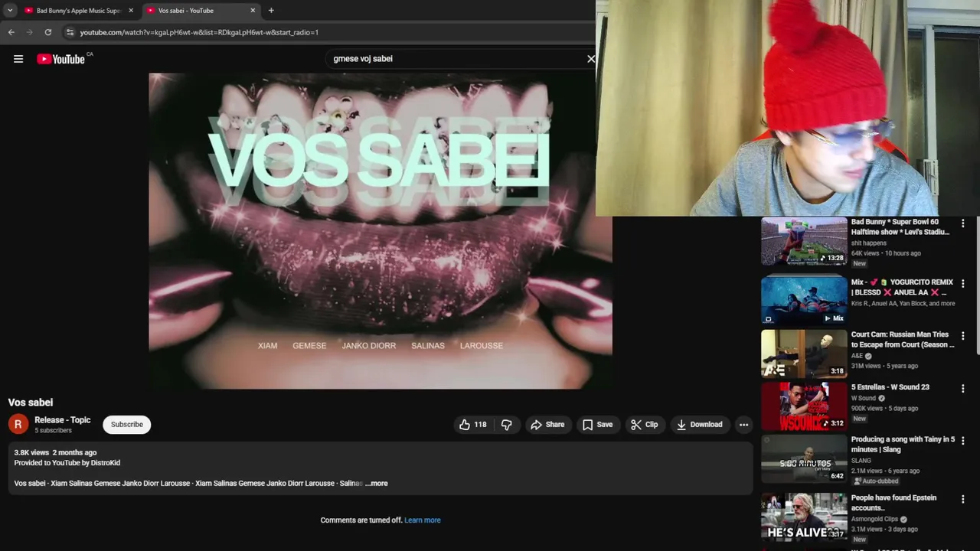The width and height of the screenshot is (980, 551).
Task: Expand description with ...more
Action: pyautogui.click(x=377, y=484)
